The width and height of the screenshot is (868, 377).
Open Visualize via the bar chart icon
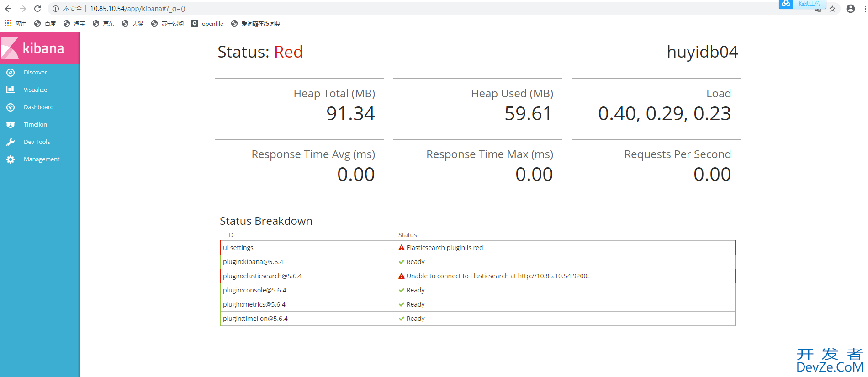[11, 90]
